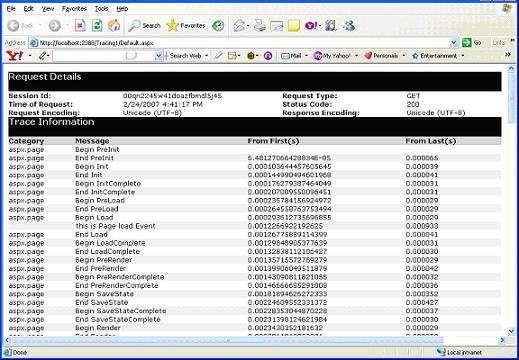
Task: Click the Yahoo Messenger toolbar icon
Action: (x=311, y=26)
